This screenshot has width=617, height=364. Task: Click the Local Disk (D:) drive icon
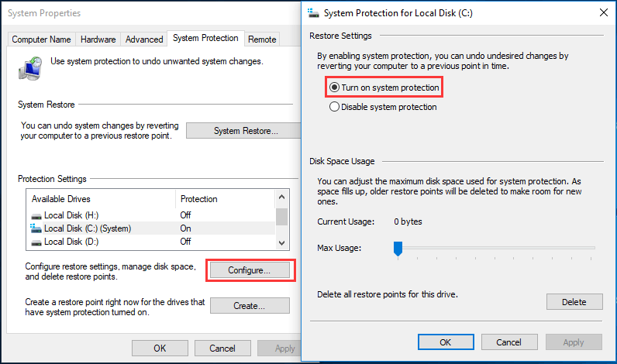[36, 242]
